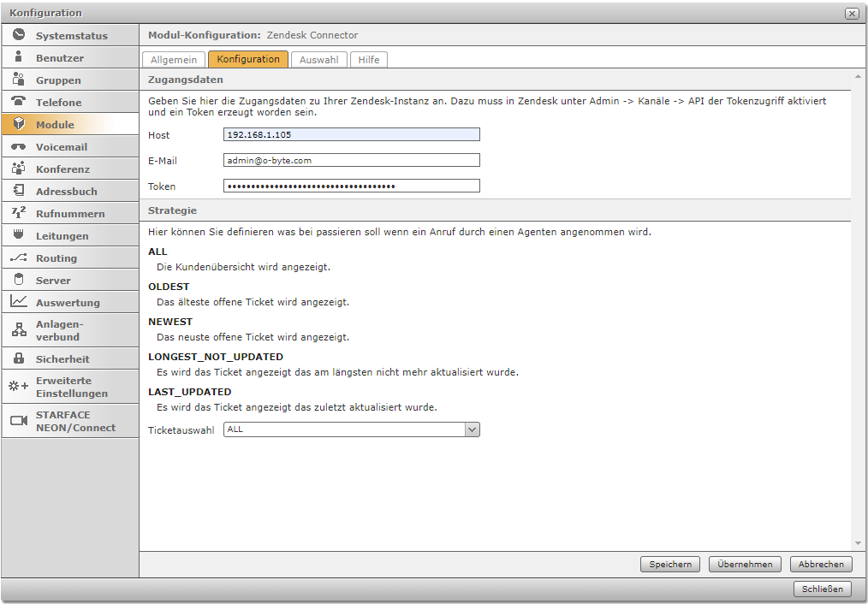Viewport: 868px width, 604px height.
Task: Click the Systemstatus pie chart icon
Action: click(x=19, y=35)
